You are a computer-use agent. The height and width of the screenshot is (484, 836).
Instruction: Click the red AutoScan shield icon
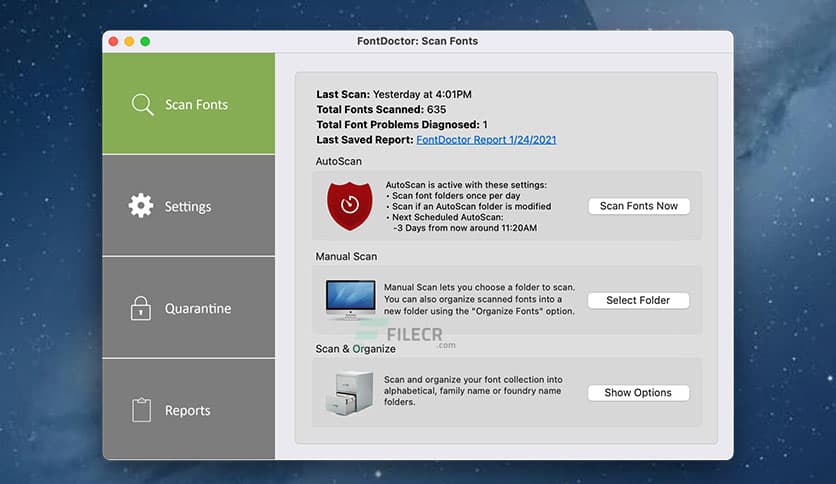point(350,206)
